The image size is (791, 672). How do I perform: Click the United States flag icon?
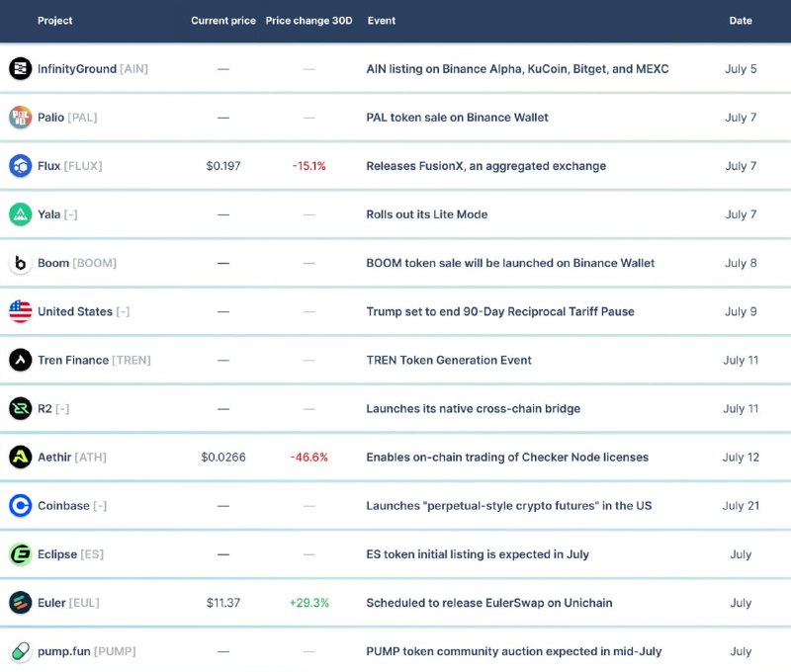click(20, 311)
